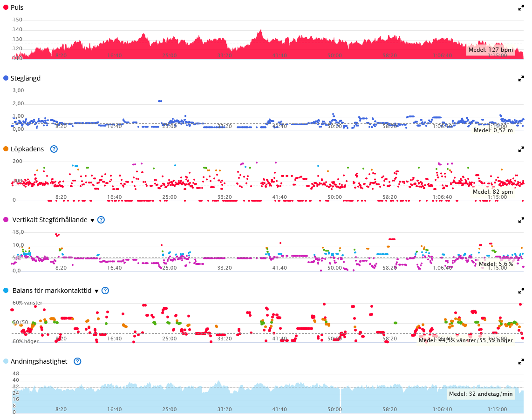Click the orange Löpkadens legend dot
This screenshot has height=420, width=532.
coord(6,149)
